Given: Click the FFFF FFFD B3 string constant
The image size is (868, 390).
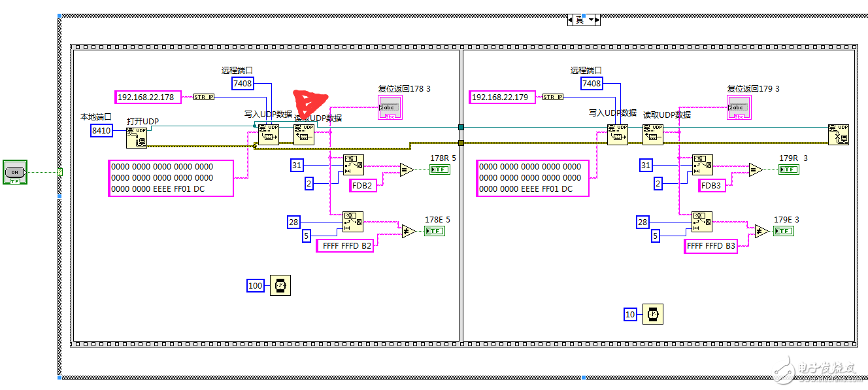Looking at the screenshot, I should click(x=710, y=246).
